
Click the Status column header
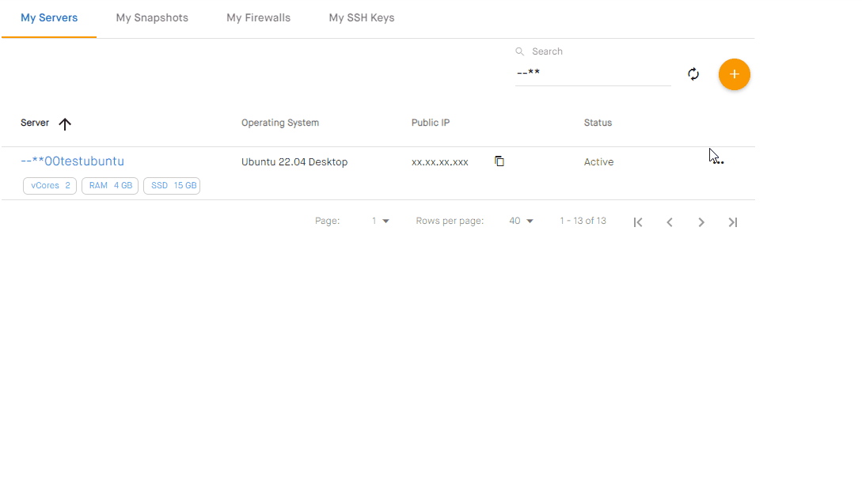coord(598,123)
